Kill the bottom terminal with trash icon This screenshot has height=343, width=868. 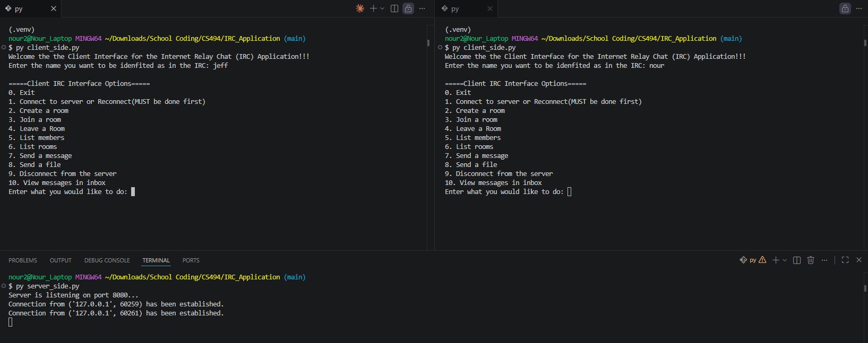(x=811, y=260)
